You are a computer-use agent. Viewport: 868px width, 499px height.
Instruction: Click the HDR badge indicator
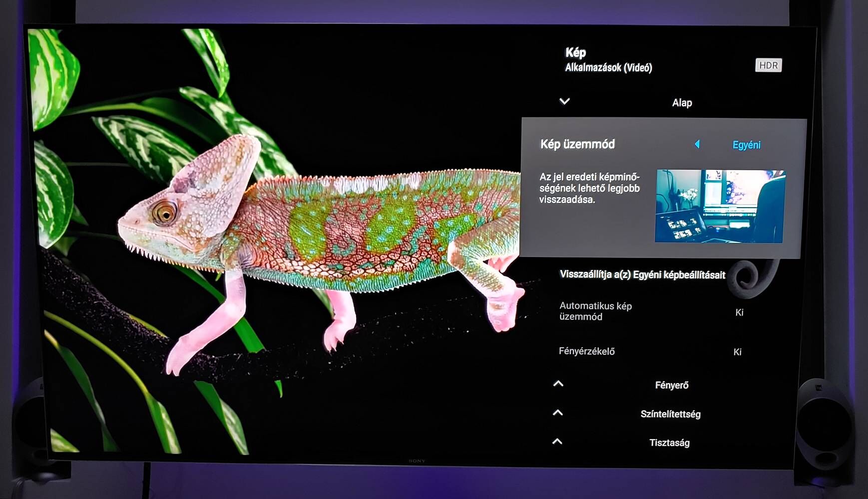[x=768, y=65]
